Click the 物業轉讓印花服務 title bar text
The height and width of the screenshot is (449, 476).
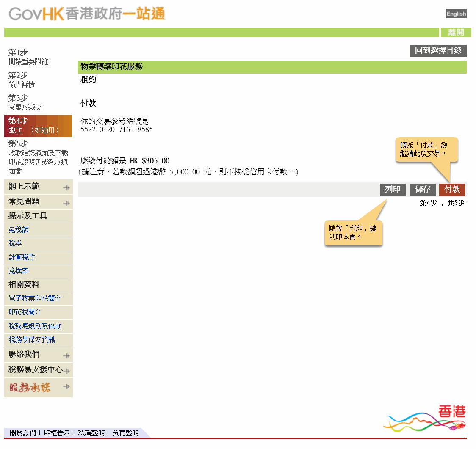coord(111,66)
